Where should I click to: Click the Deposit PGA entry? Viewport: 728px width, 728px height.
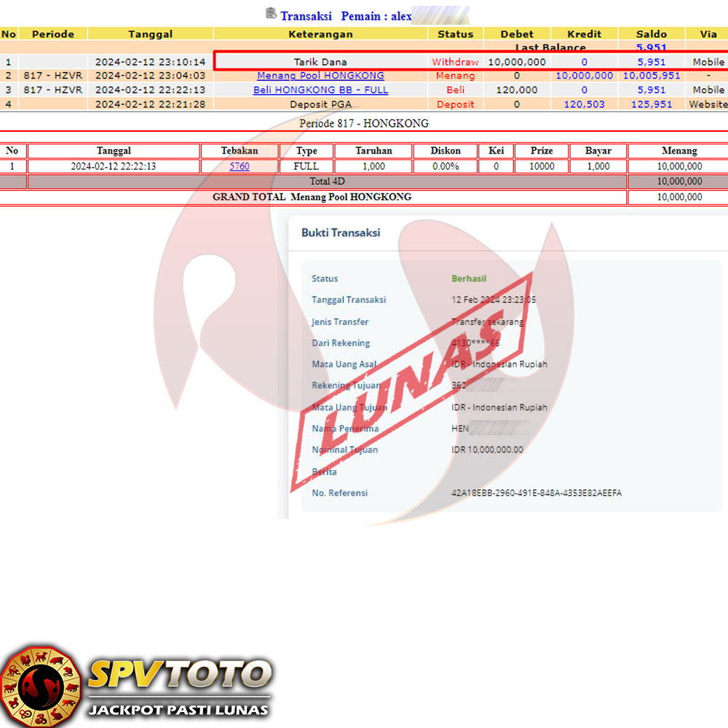click(x=320, y=104)
